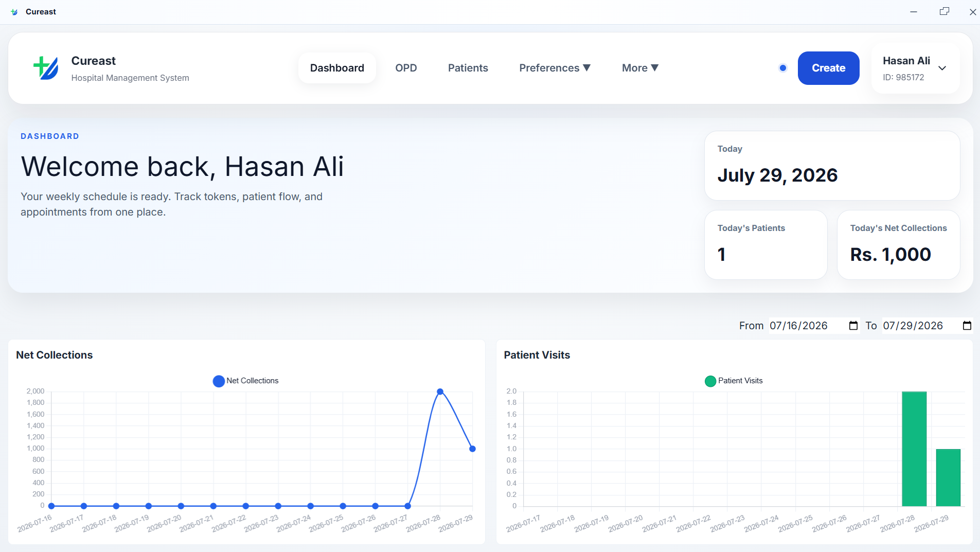Viewport: 980px width, 552px height.
Task: Click the "Welcome back, Hasan Ali" heading
Action: (x=182, y=167)
